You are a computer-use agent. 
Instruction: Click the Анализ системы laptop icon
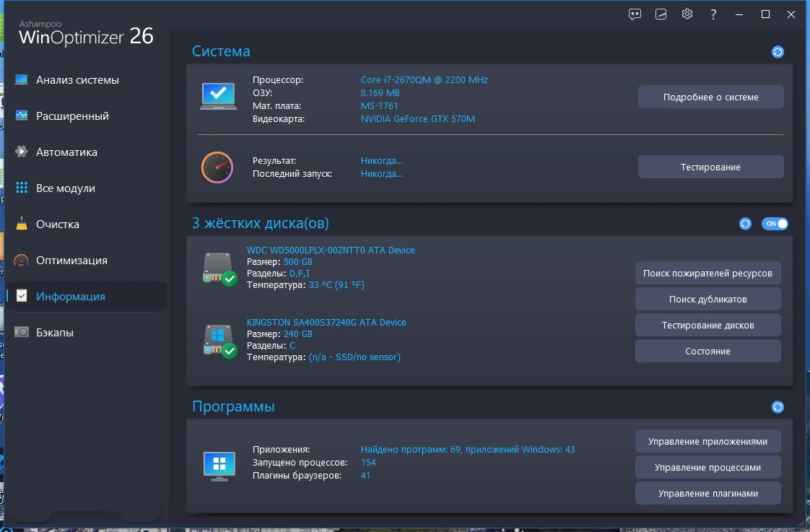[x=21, y=79]
